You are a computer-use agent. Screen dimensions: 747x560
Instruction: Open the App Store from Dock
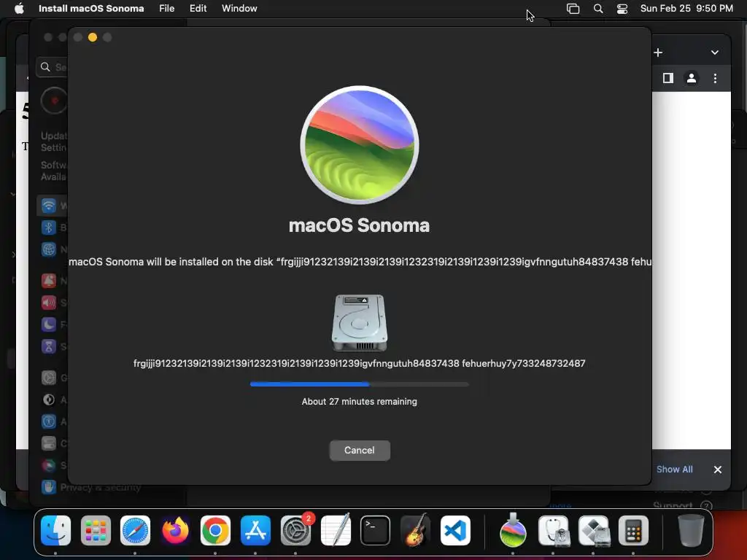click(255, 531)
